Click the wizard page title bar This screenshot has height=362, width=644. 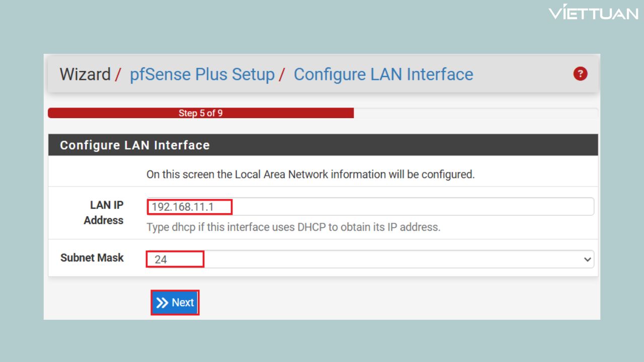coord(322,74)
